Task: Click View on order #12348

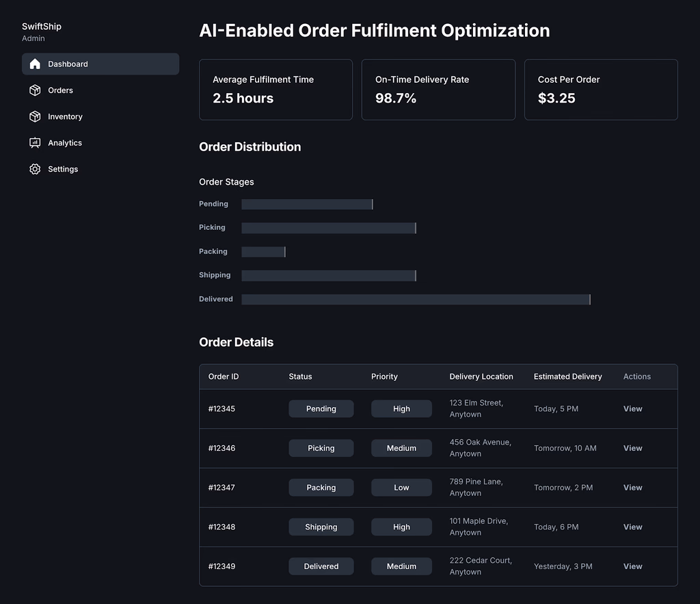Action: [x=632, y=527]
